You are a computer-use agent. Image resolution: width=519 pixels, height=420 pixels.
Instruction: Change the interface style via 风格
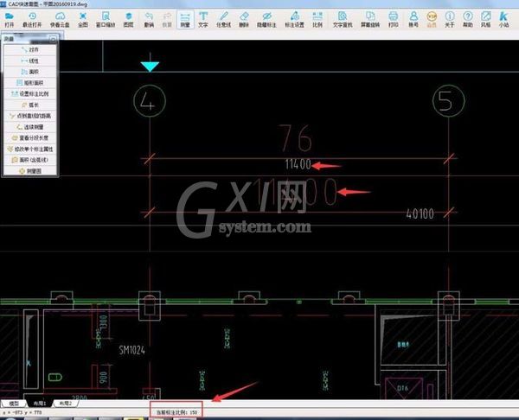pyautogui.click(x=485, y=20)
